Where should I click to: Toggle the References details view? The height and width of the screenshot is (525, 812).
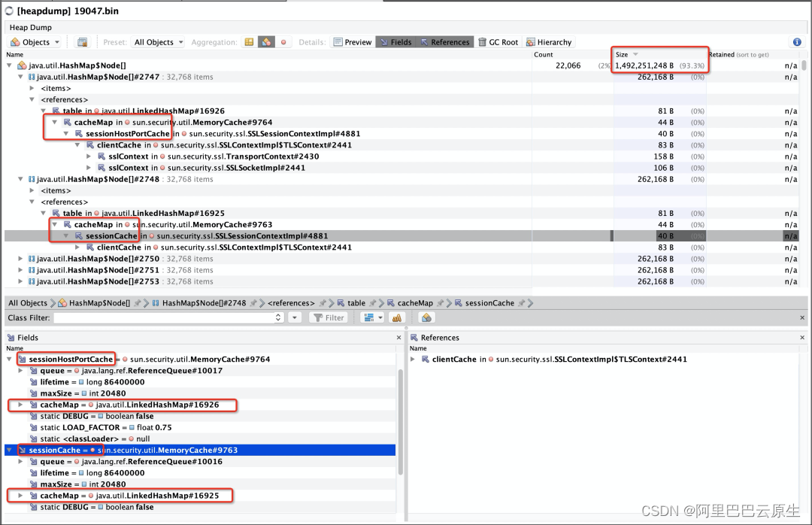point(444,42)
